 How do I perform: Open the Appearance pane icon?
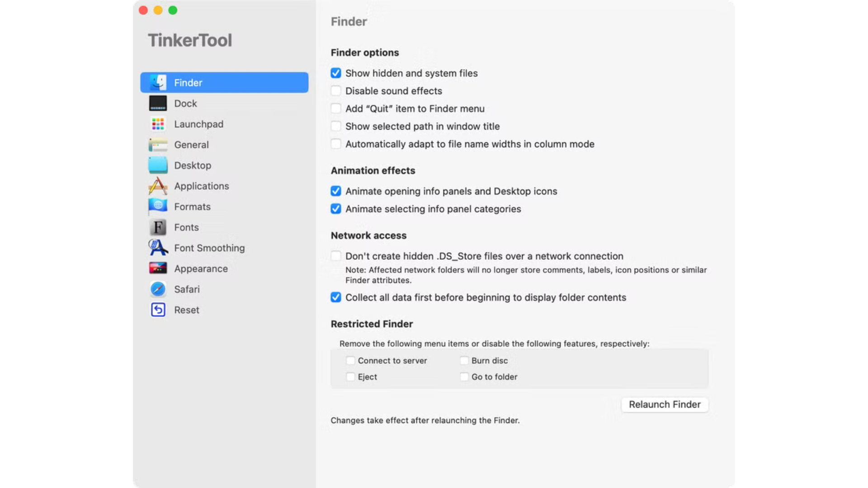[158, 268]
